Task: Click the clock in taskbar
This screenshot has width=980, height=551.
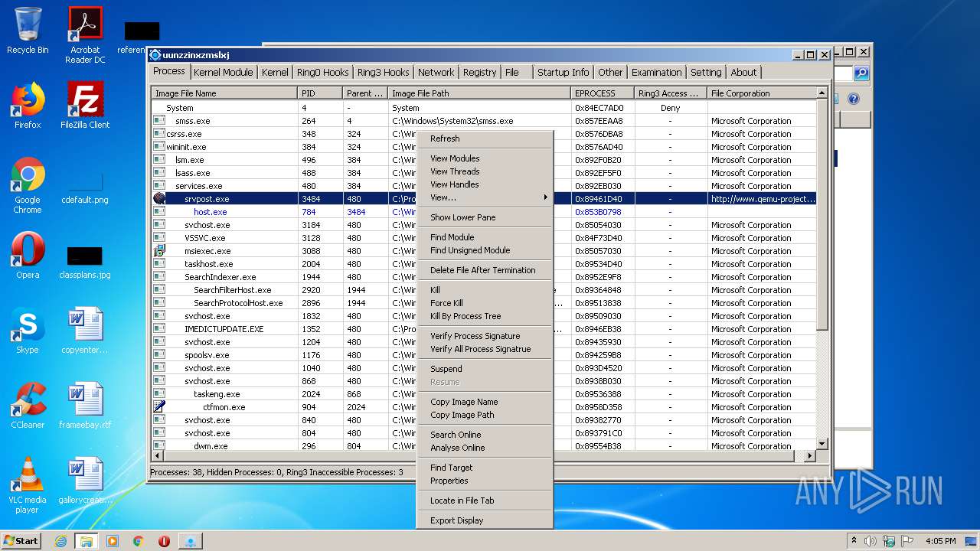Action: click(x=940, y=541)
